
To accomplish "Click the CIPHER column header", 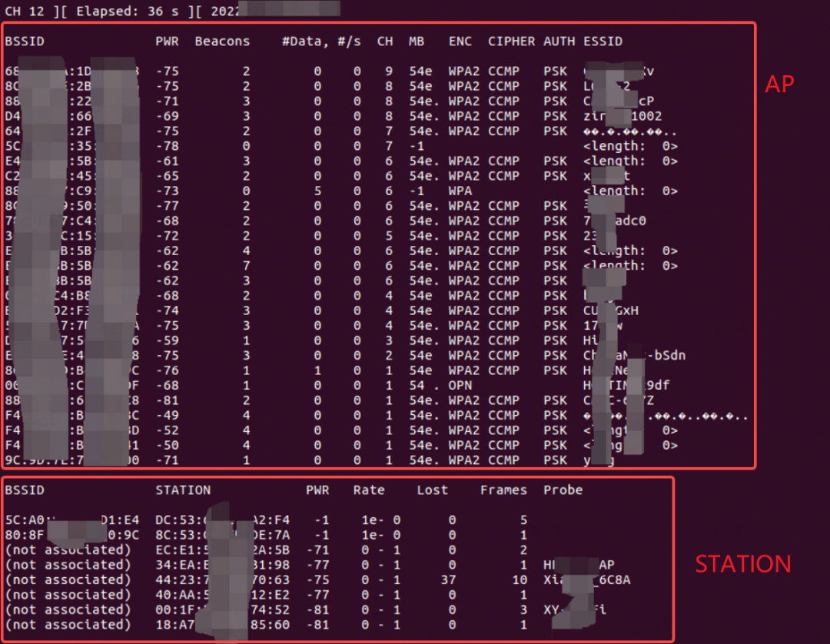I will click(x=511, y=41).
